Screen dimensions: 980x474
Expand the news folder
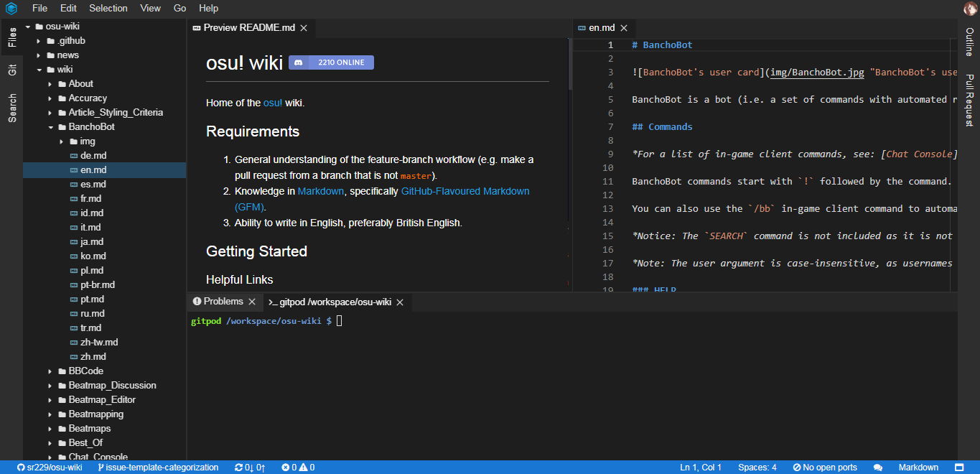tap(39, 55)
